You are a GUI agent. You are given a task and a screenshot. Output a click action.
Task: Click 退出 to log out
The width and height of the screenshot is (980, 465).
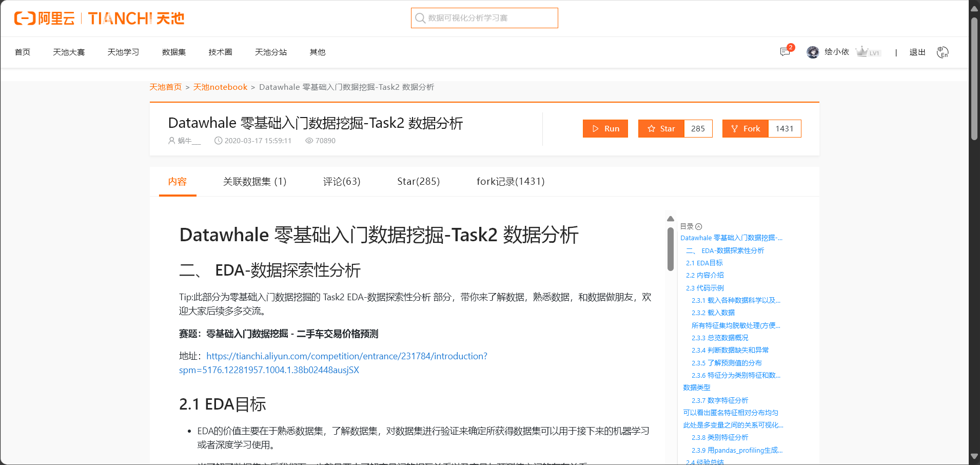coord(917,52)
